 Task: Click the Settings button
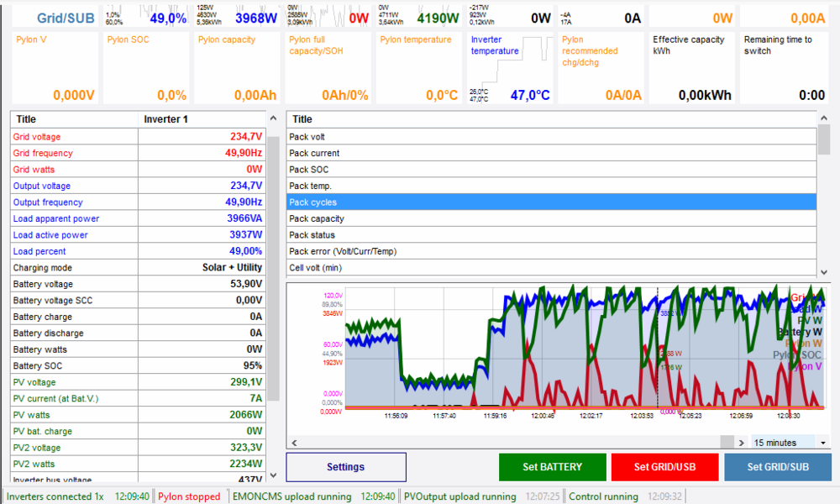click(345, 467)
